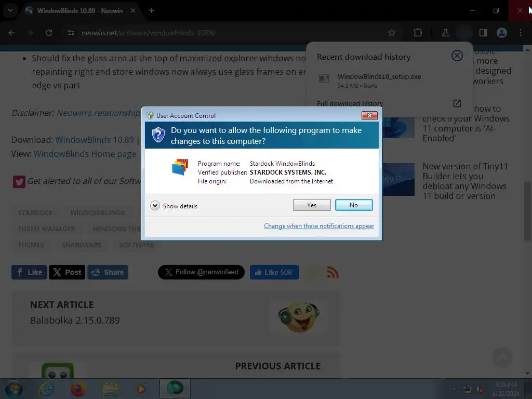Viewport: 532px width, 399px height.
Task: Reload the Neowin page
Action: (x=49, y=33)
